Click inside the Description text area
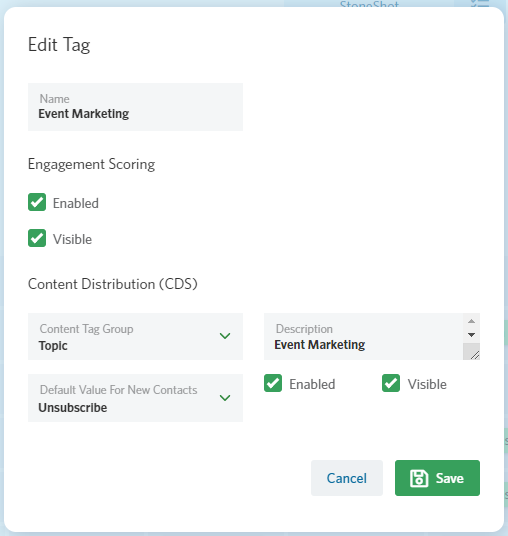This screenshot has height=536, width=508. click(364, 336)
